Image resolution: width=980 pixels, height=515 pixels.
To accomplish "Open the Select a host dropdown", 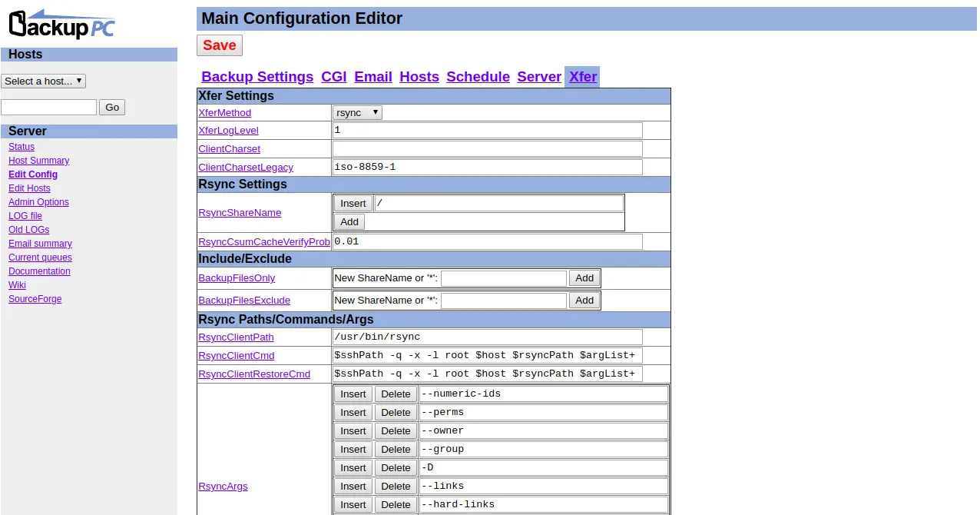I will pyautogui.click(x=43, y=81).
